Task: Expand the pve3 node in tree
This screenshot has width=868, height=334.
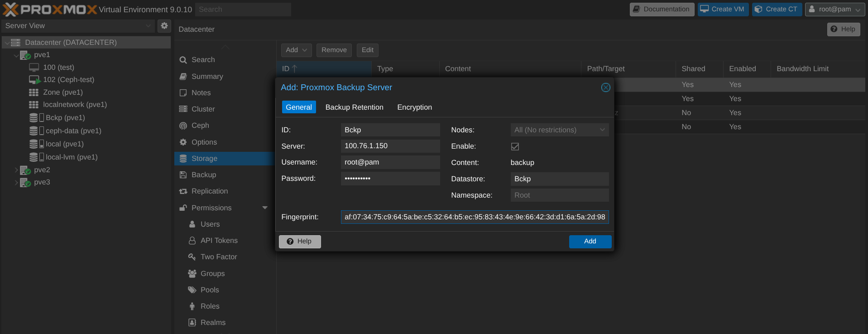Action: coord(16,182)
